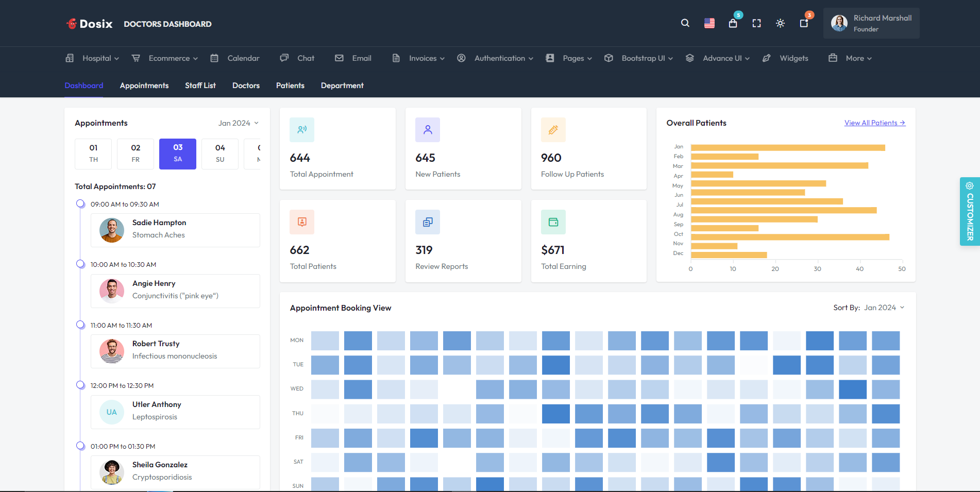Screen dimensions: 980x492
Task: Open Robert Trusty appointment card
Action: tap(175, 351)
